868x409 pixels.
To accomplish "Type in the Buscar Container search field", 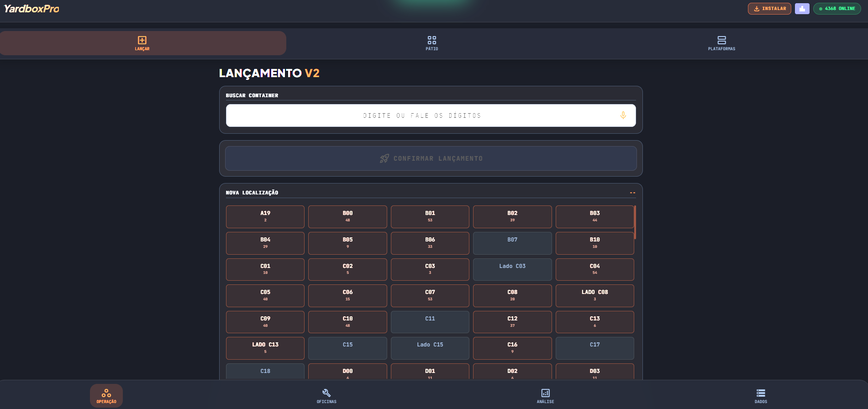I will click(422, 115).
